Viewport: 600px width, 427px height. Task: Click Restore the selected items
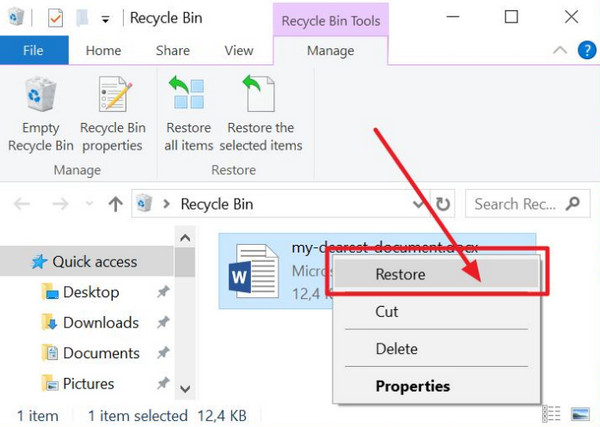pyautogui.click(x=261, y=113)
